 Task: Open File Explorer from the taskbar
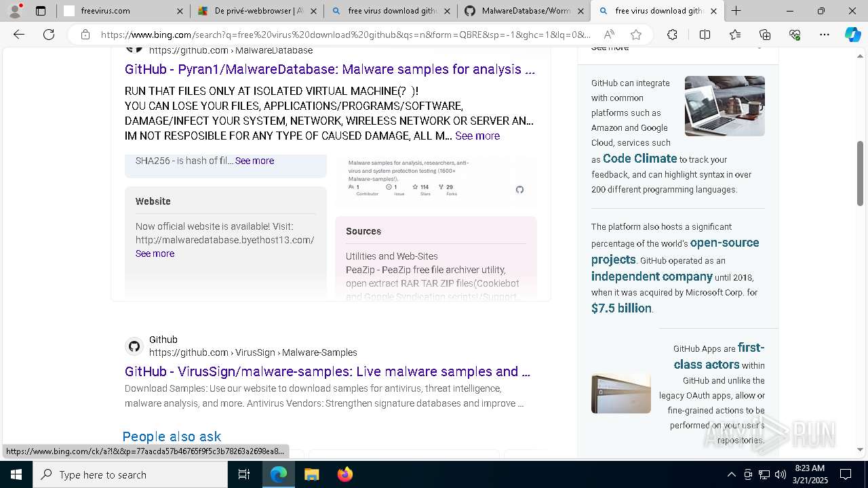pos(311,474)
